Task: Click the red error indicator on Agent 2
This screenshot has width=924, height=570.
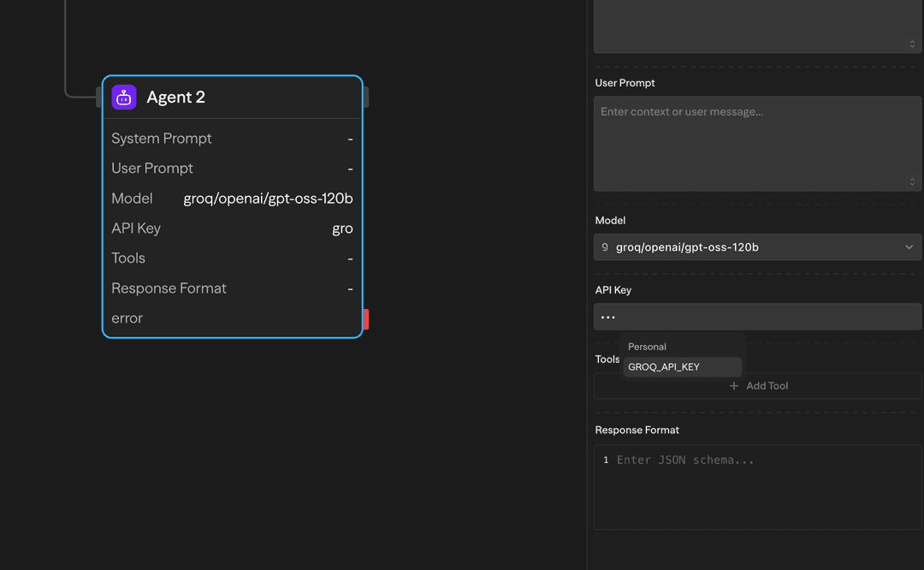Action: pos(366,318)
